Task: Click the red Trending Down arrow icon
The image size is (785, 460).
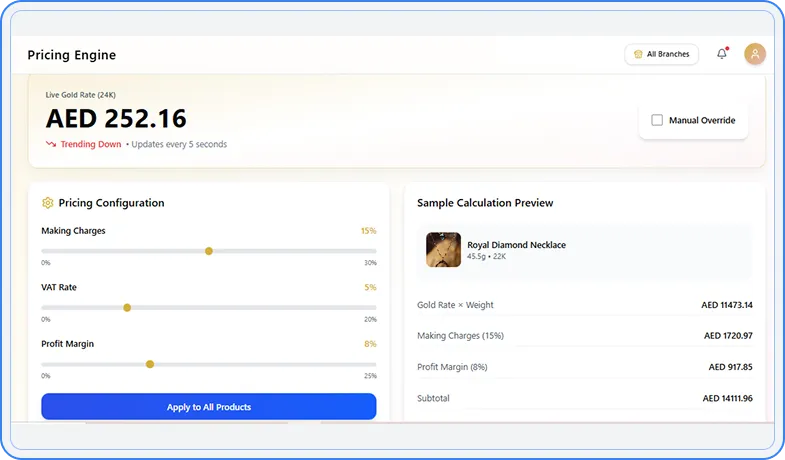Action: (51, 144)
